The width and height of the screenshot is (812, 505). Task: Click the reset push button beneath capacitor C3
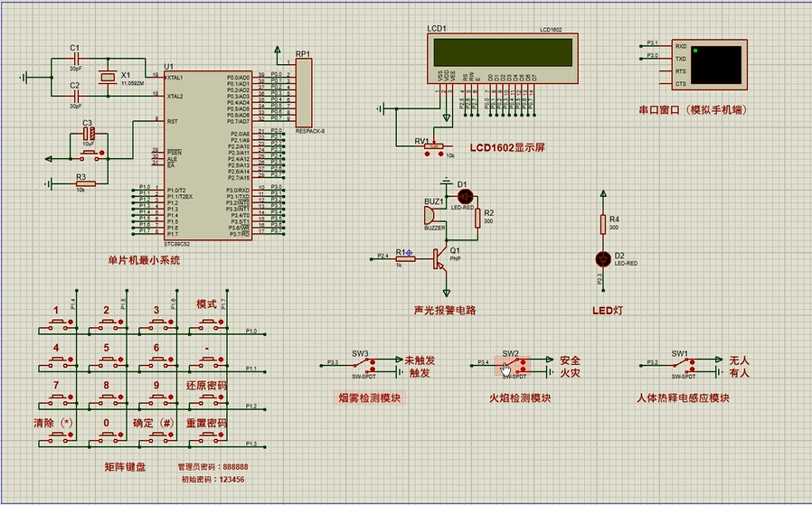pyautogui.click(x=88, y=157)
